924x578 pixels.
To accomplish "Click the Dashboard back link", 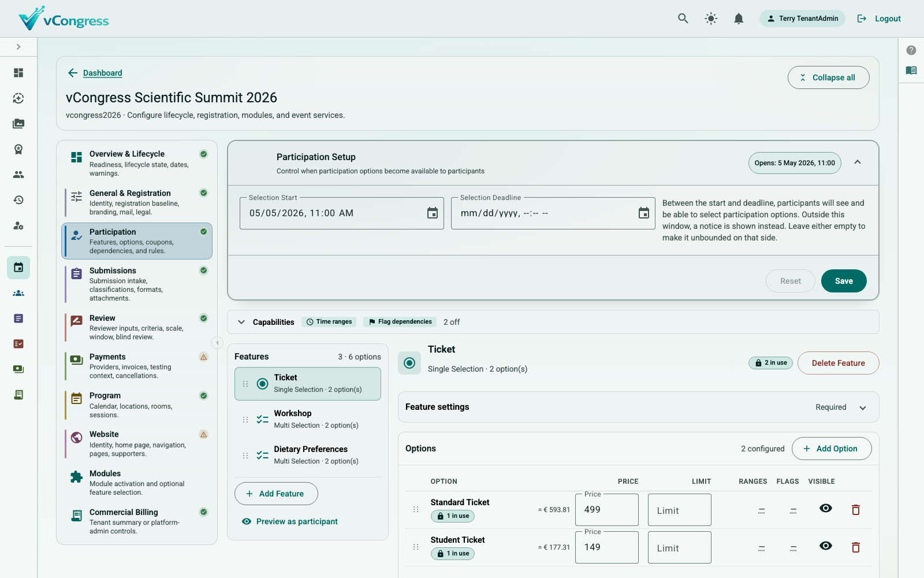I will tap(102, 73).
